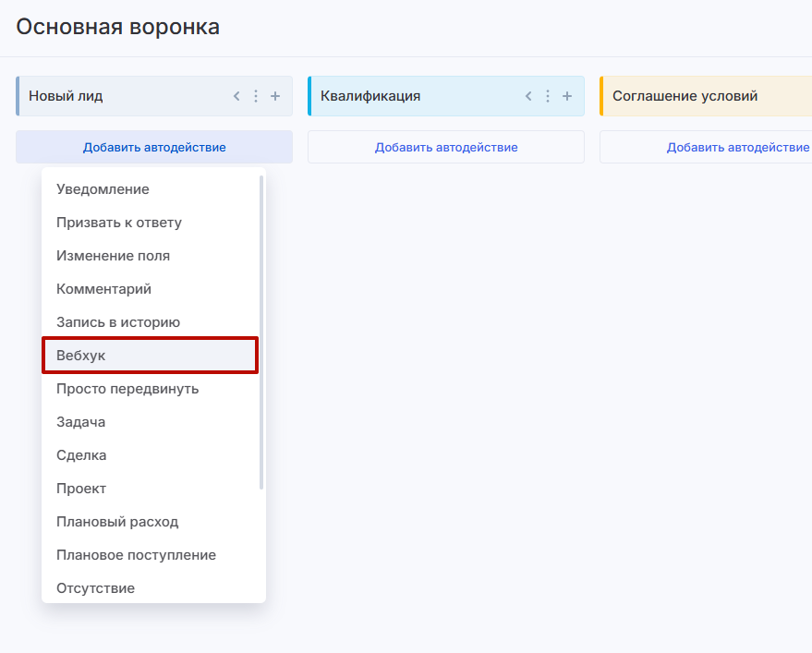
Task: Select Запись в историю item
Action: [118, 322]
